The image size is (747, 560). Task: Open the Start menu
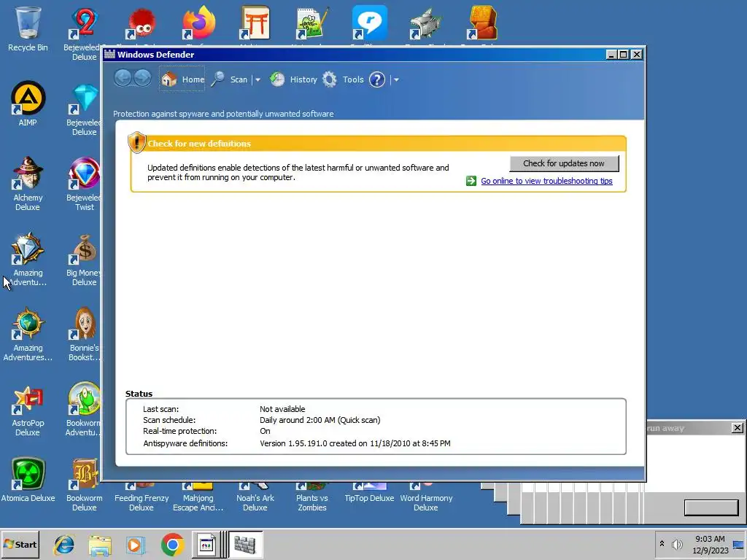(x=20, y=544)
